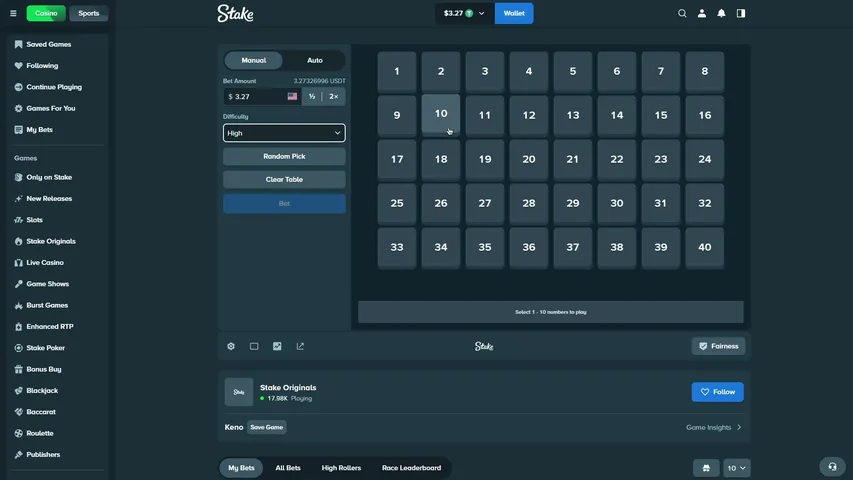The image size is (853, 480).
Task: Select Keno number 21
Action: pos(572,159)
